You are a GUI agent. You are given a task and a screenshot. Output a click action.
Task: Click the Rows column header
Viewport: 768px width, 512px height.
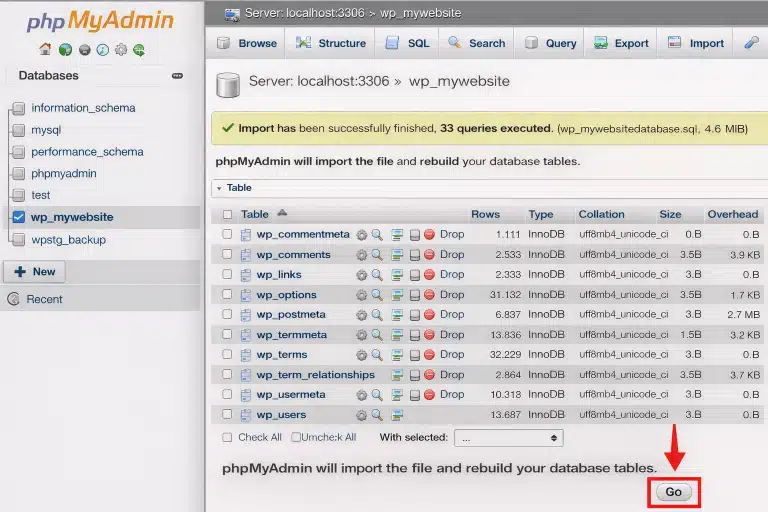[485, 214]
